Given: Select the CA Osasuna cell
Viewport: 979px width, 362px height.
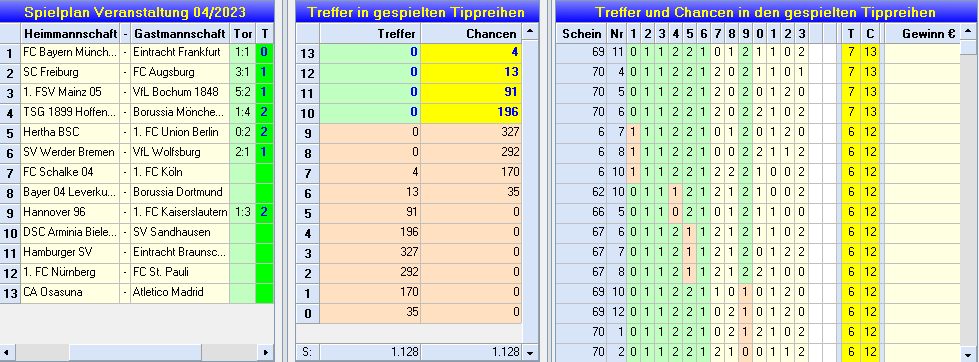Looking at the screenshot, I should click(x=70, y=293).
